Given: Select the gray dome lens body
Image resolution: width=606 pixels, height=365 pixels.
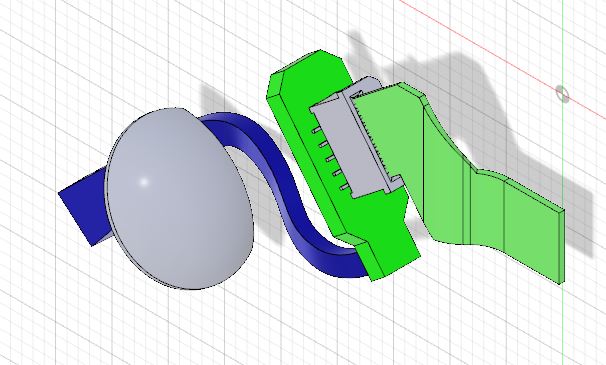Looking at the screenshot, I should click(x=180, y=199).
